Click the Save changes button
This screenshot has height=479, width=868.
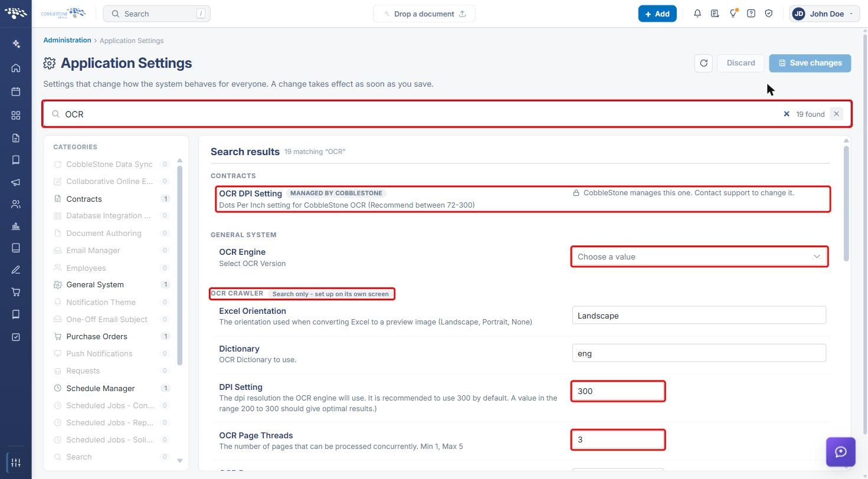click(x=810, y=63)
